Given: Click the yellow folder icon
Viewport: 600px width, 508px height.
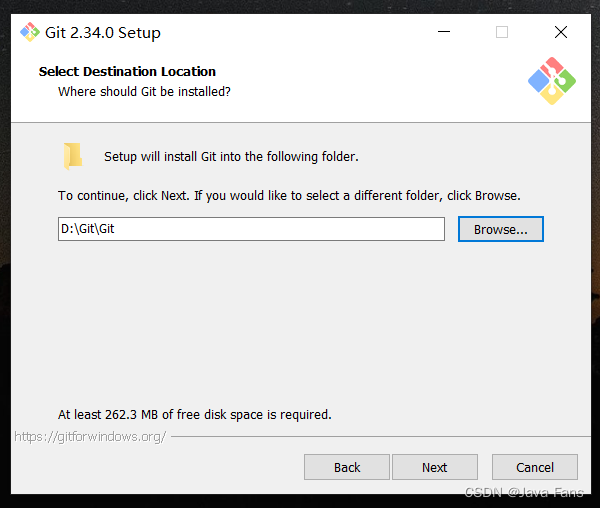Looking at the screenshot, I should pyautogui.click(x=73, y=156).
